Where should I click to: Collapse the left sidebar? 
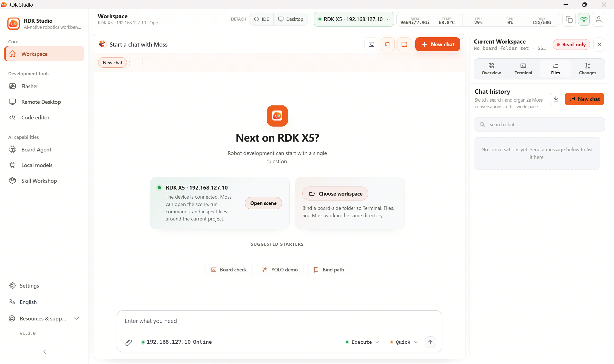click(44, 352)
